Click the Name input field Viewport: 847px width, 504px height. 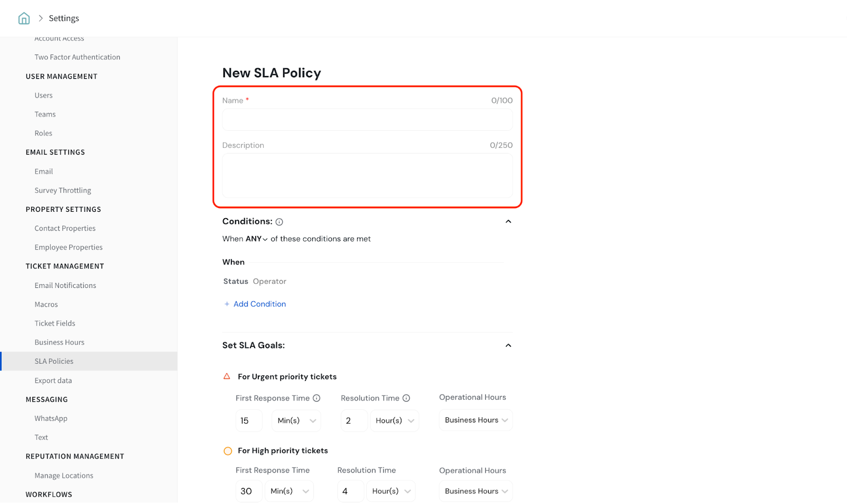[367, 120]
